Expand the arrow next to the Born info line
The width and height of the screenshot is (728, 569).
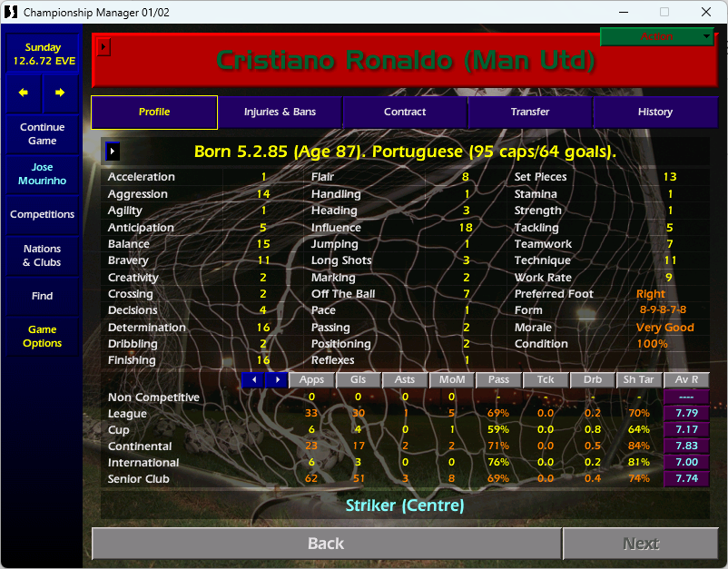tap(113, 151)
